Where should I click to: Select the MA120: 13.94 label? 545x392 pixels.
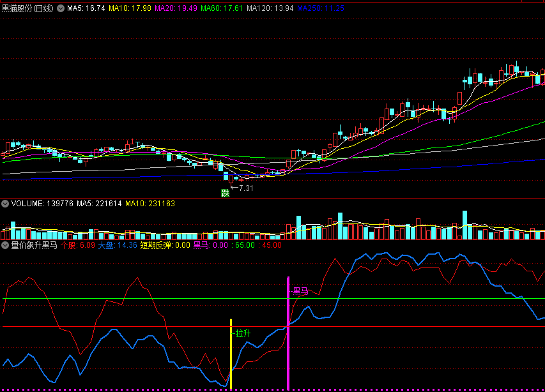[270, 8]
